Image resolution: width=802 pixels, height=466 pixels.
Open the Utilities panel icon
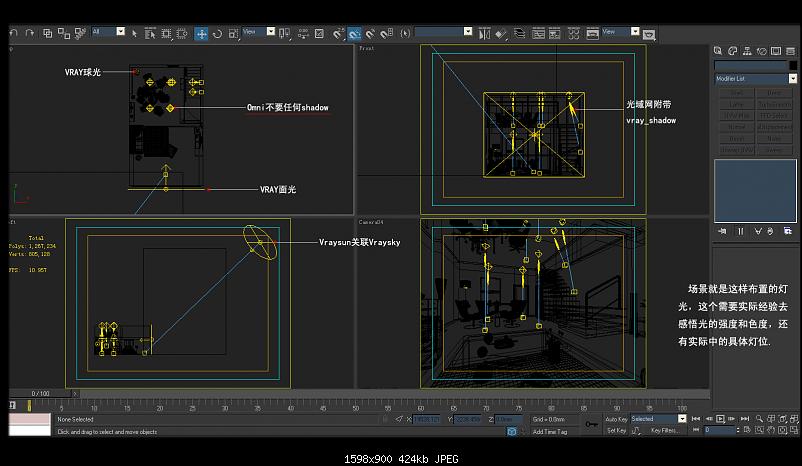(x=788, y=51)
